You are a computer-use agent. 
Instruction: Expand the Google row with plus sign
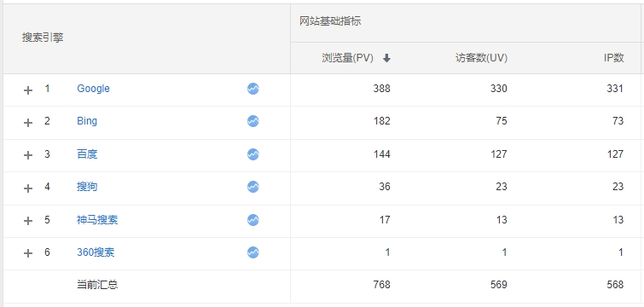28,90
